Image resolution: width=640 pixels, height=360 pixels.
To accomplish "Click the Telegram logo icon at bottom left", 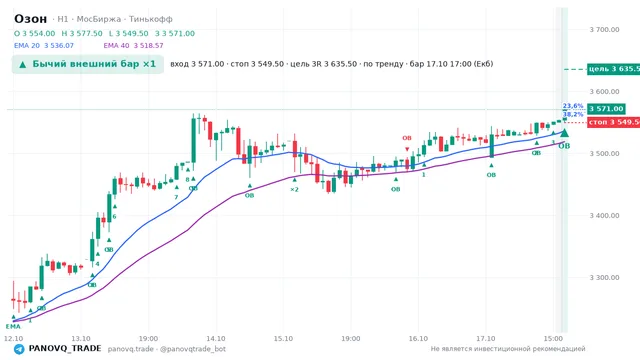I will point(19,349).
